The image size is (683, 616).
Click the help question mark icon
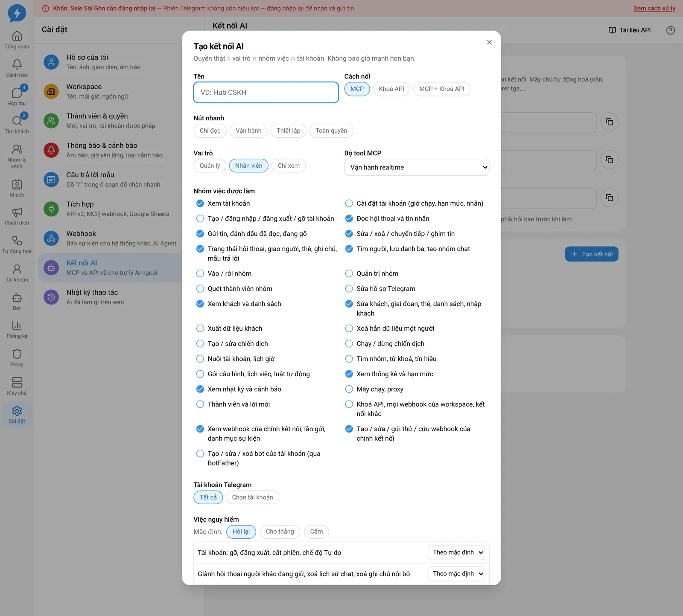(x=671, y=30)
